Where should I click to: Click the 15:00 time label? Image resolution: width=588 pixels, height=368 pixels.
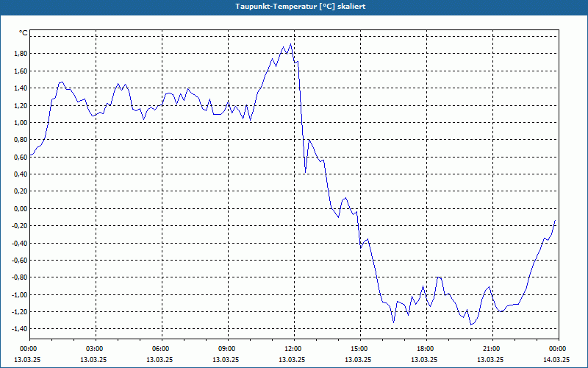pyautogui.click(x=360, y=349)
